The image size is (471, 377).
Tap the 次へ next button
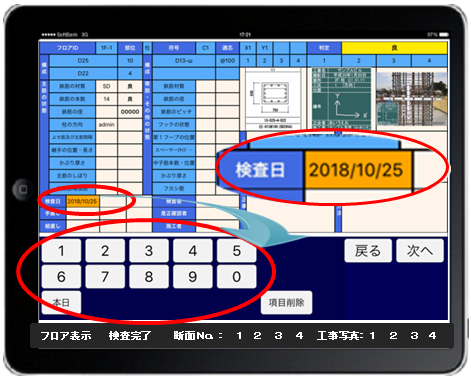[420, 251]
